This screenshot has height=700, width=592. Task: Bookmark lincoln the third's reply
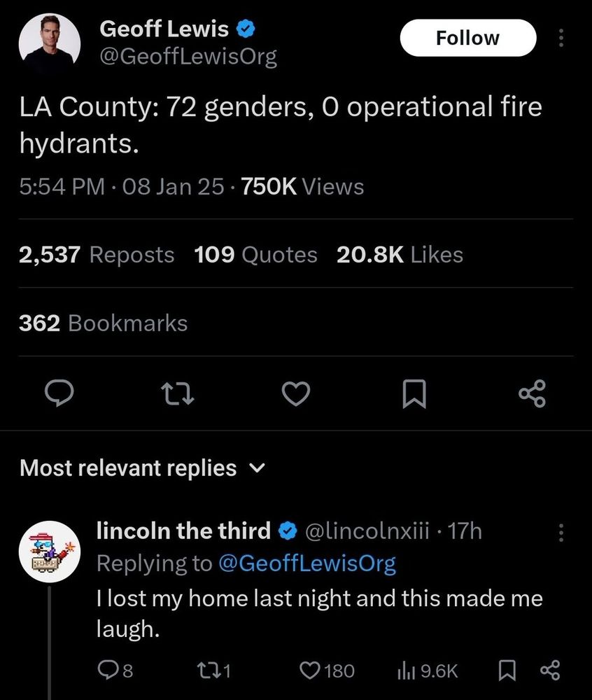(x=507, y=671)
